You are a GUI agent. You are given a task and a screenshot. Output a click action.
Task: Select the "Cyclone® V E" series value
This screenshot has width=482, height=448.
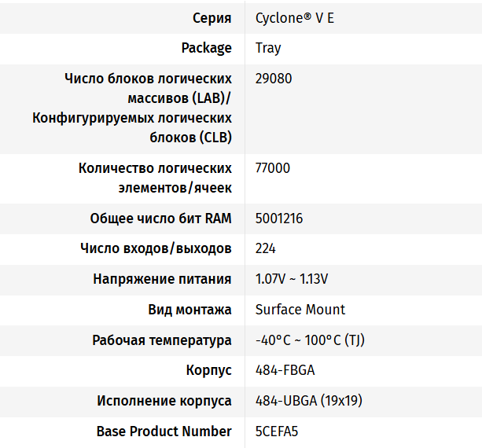pyautogui.click(x=294, y=17)
